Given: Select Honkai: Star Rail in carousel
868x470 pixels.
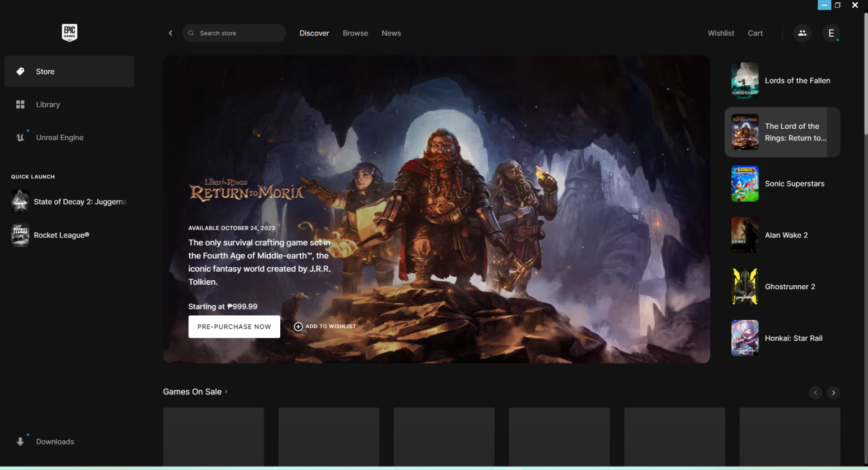Looking at the screenshot, I should click(x=782, y=338).
